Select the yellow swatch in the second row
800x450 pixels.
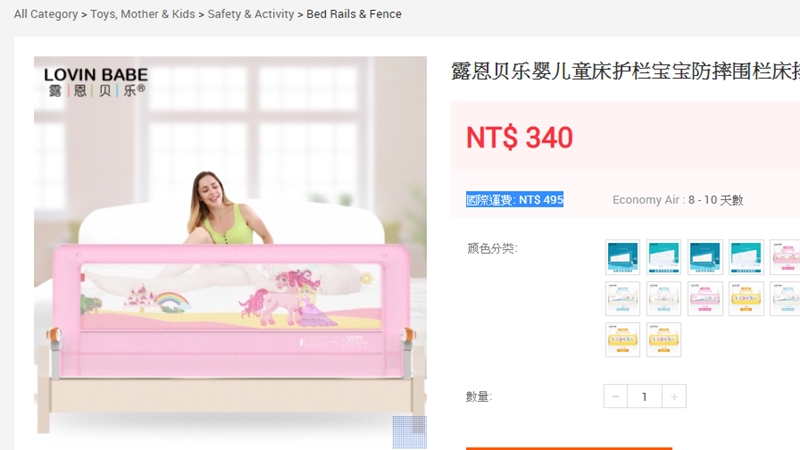746,298
